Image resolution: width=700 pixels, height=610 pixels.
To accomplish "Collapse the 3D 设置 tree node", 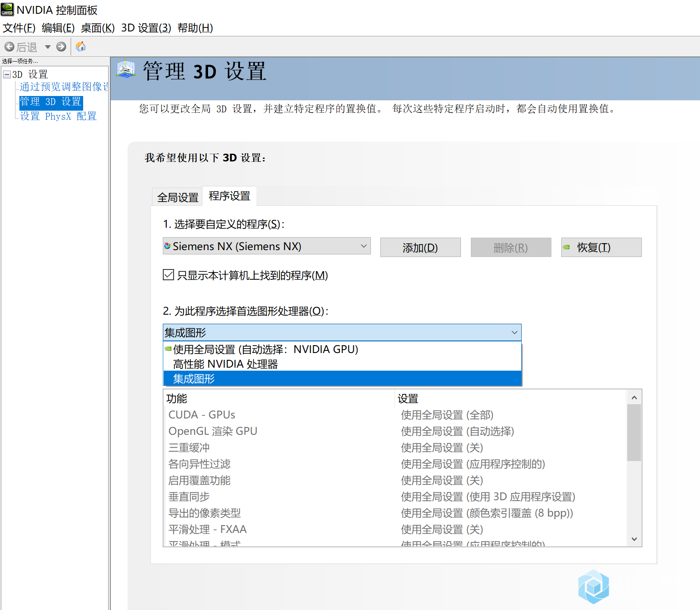I will coord(7,74).
